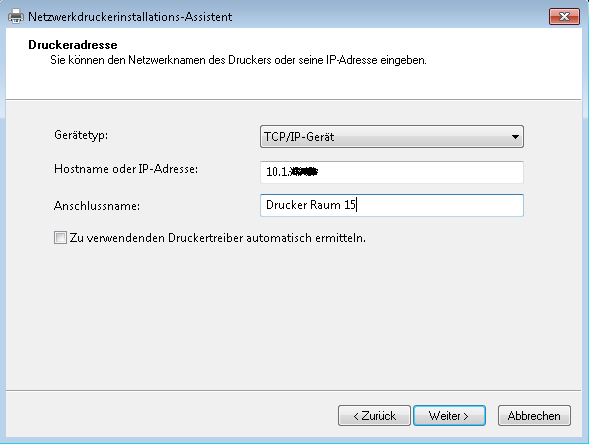Viewport: 589px width, 444px height.
Task: Click the window title text
Action: [130, 17]
